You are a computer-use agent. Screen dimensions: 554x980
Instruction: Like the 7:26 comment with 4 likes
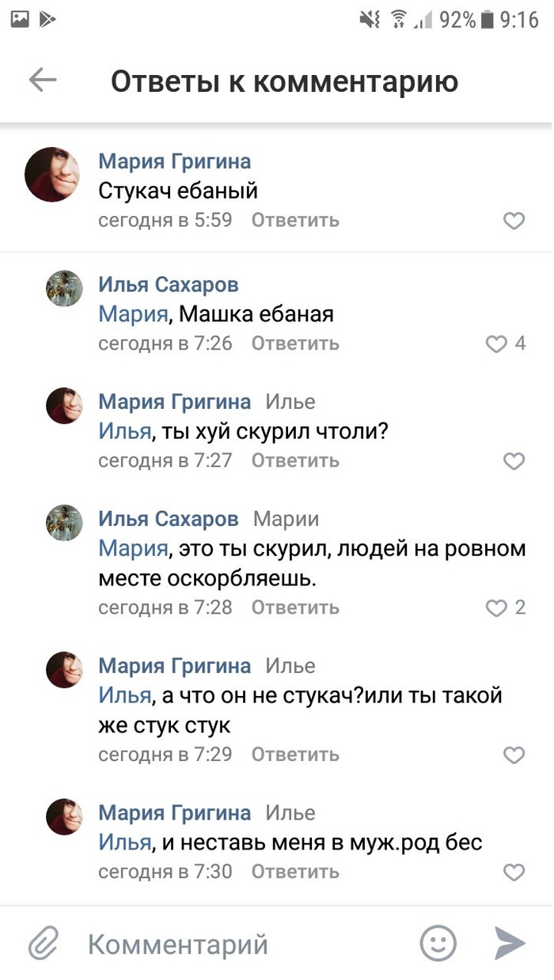click(x=496, y=344)
